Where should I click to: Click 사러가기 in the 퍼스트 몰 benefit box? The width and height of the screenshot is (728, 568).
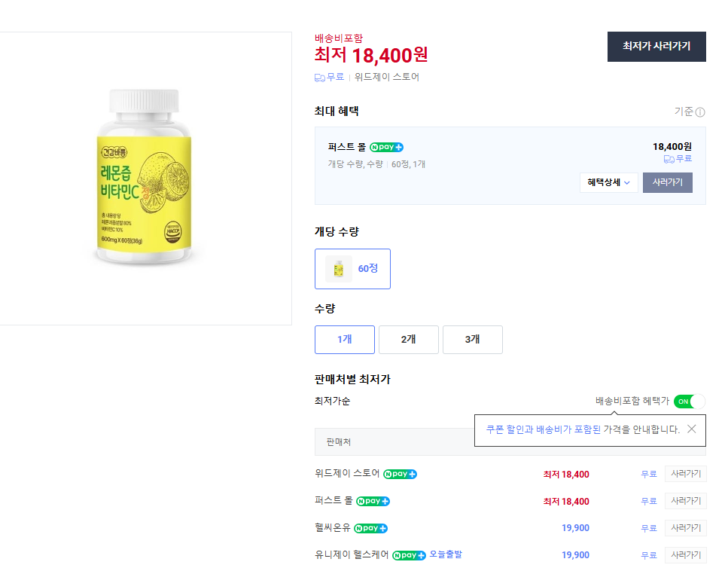pos(667,182)
